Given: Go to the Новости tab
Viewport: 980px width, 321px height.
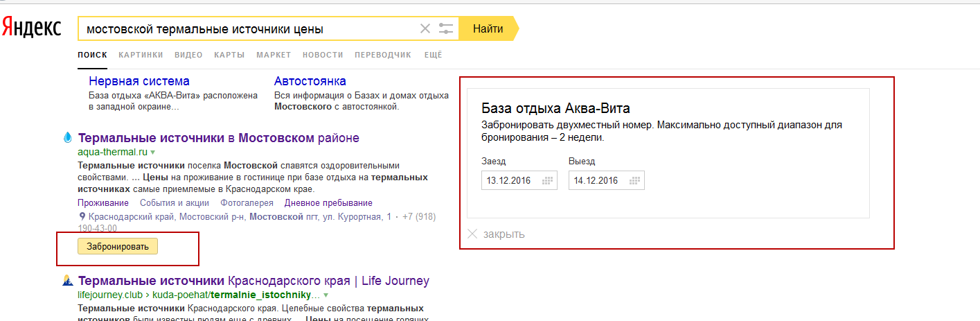Looking at the screenshot, I should point(323,55).
